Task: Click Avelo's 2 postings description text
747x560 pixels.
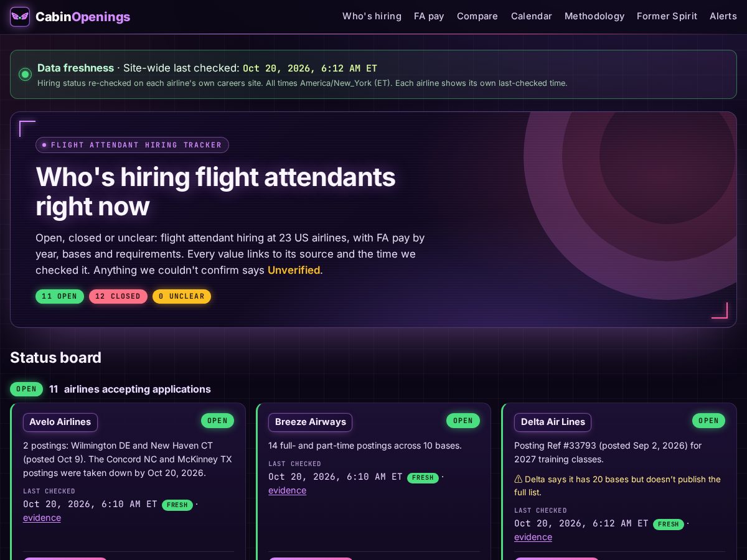Action: [x=128, y=459]
